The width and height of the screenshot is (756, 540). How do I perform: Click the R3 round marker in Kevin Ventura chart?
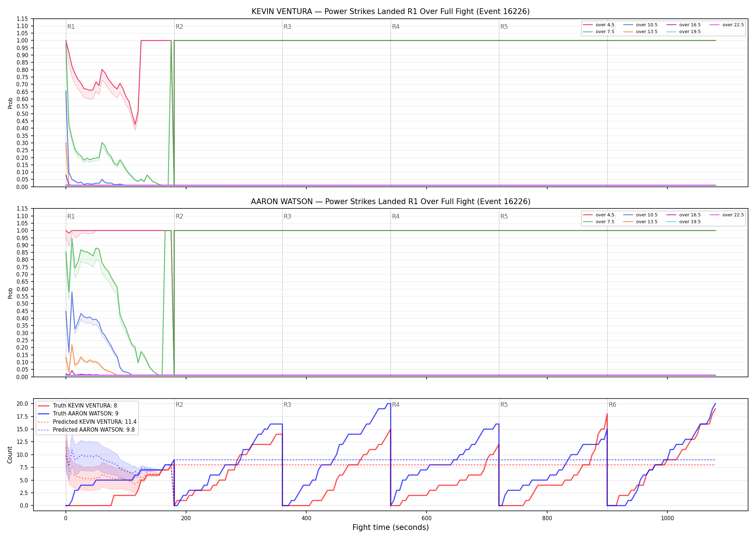click(287, 27)
